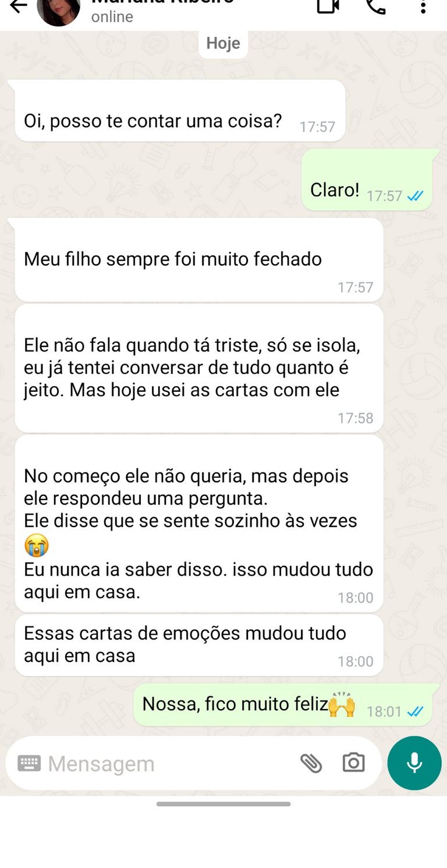Viewport: 447px width, 868px height.
Task: Tap the online status under contact name
Action: tap(112, 17)
